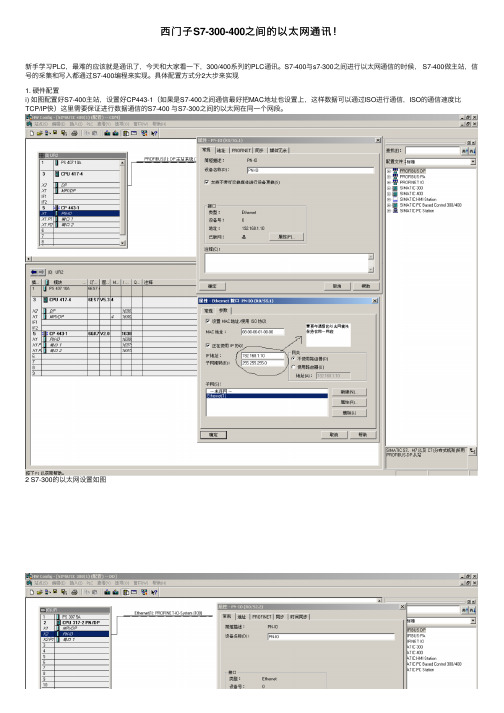This screenshot has width=504, height=713.
Task: Toggle the hardware catalog icon in the upper toolbar
Action: 126,133
